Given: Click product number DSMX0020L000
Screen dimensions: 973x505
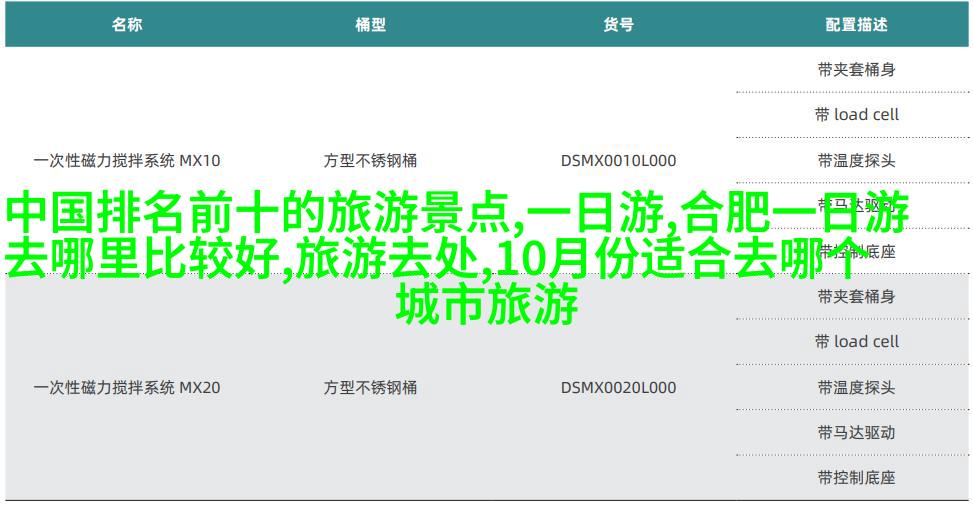Looking at the screenshot, I should pyautogui.click(x=618, y=387).
